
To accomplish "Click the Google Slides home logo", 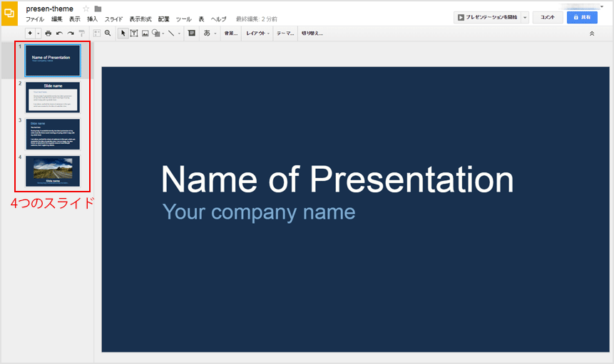I will tap(9, 14).
